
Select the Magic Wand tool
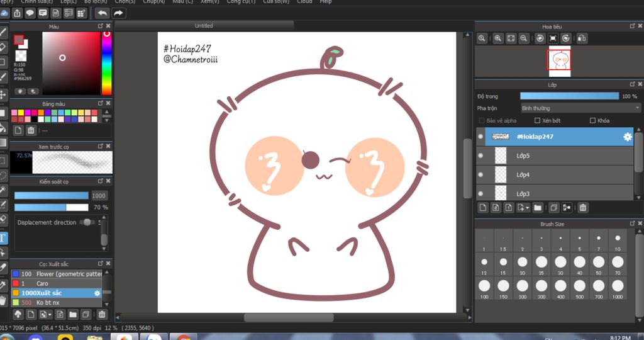click(x=3, y=190)
